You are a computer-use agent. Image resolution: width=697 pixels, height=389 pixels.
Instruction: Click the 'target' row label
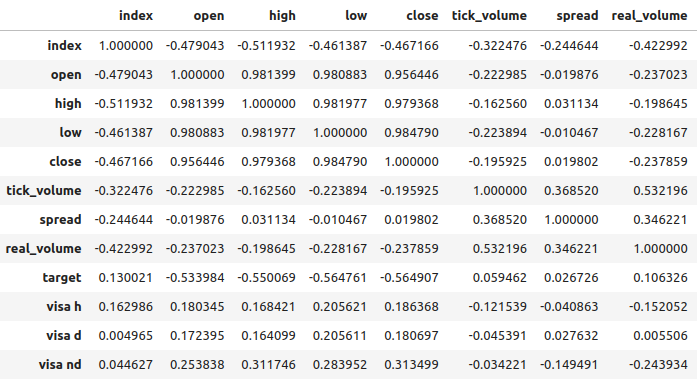(x=62, y=278)
